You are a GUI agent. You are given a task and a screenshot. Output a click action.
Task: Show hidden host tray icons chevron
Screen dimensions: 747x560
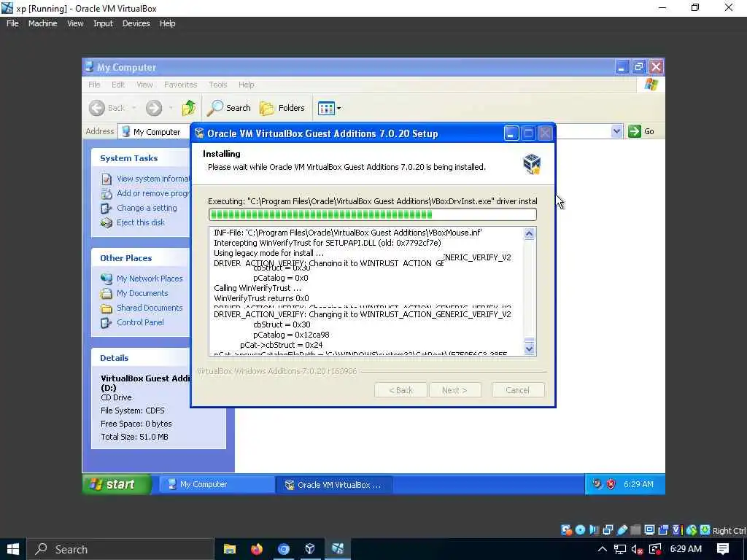click(x=603, y=549)
